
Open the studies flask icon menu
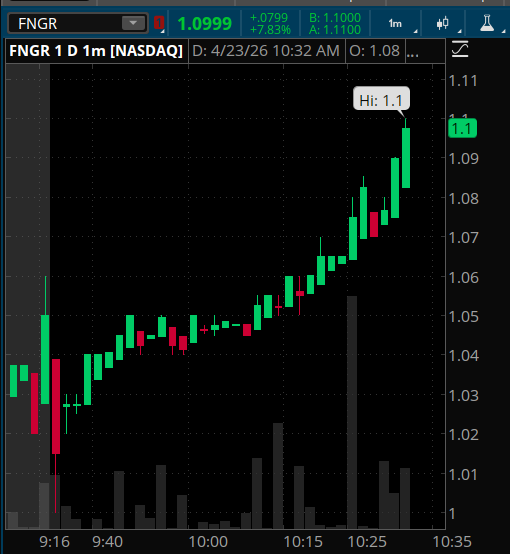click(487, 23)
